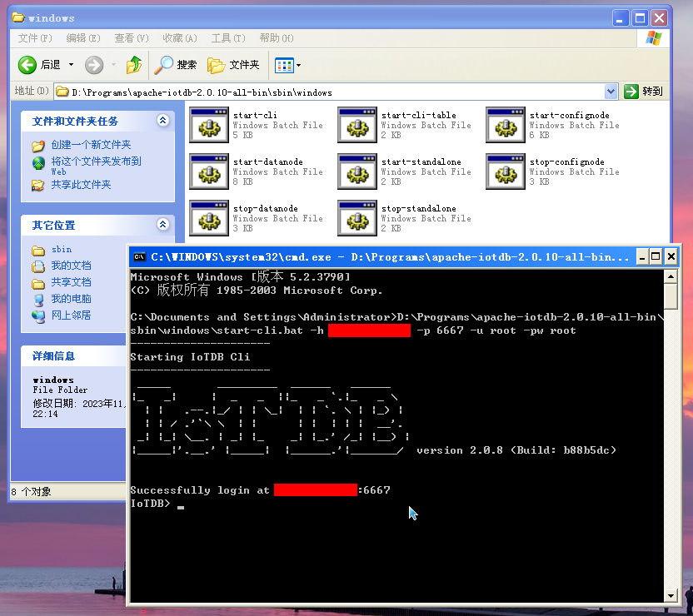The width and height of the screenshot is (693, 616).
Task: Select the start-confignode batch file icon
Action: [506, 125]
